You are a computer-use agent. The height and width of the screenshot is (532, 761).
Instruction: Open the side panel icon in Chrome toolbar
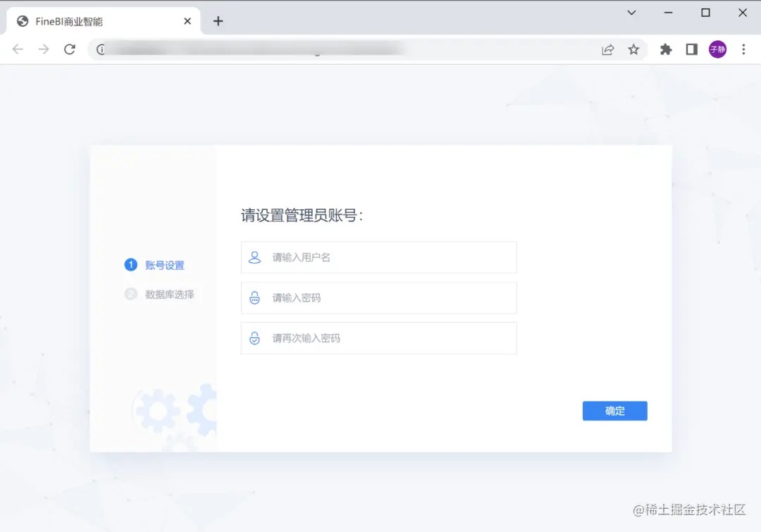(691, 49)
